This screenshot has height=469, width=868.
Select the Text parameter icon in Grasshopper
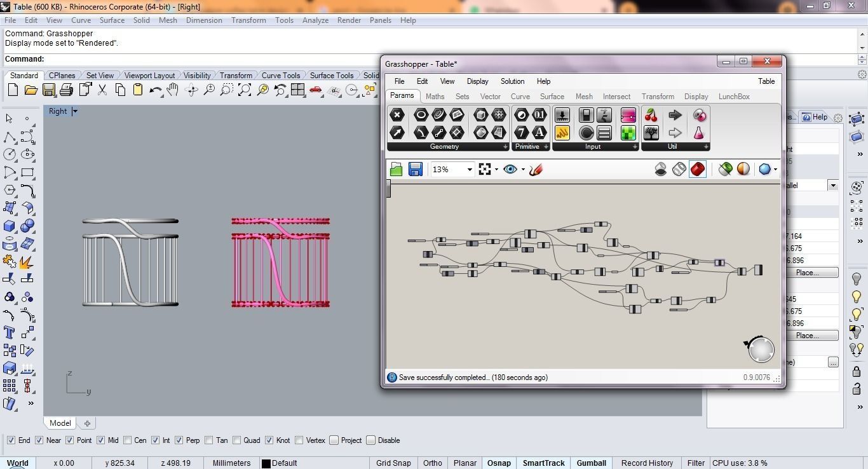[x=539, y=133]
